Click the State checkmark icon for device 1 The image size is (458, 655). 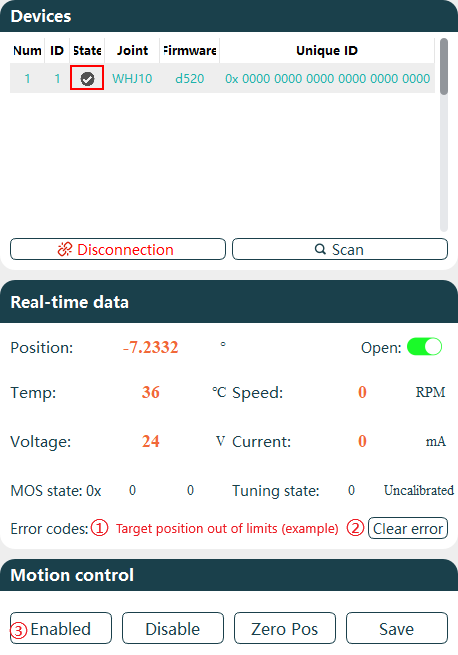click(87, 79)
